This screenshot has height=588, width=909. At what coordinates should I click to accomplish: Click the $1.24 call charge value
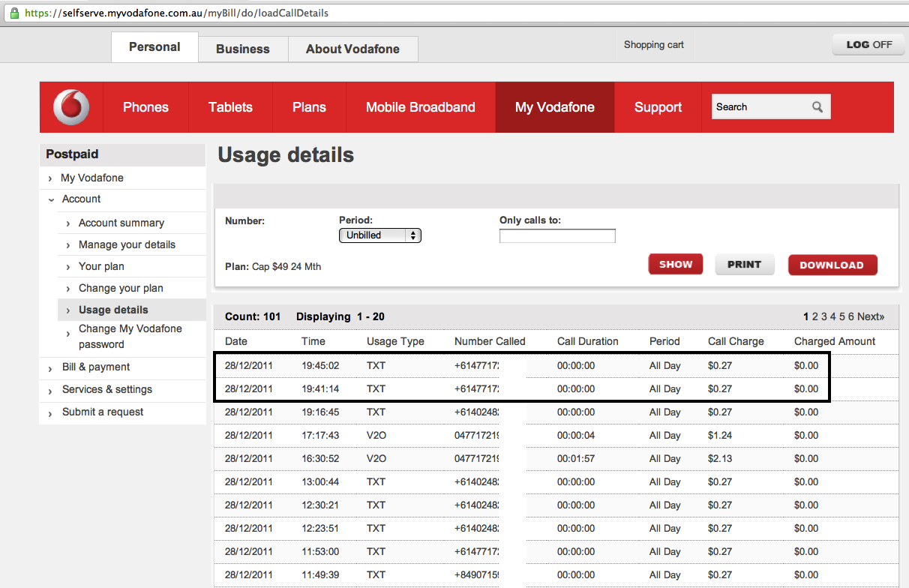pos(720,436)
